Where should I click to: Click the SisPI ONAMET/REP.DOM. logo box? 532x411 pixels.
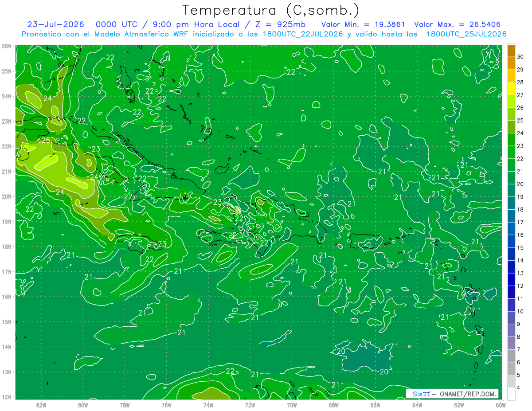pyautogui.click(x=452, y=394)
